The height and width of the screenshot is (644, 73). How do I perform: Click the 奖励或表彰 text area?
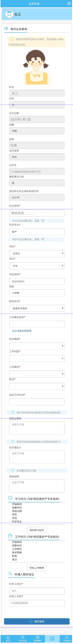point(37,428)
